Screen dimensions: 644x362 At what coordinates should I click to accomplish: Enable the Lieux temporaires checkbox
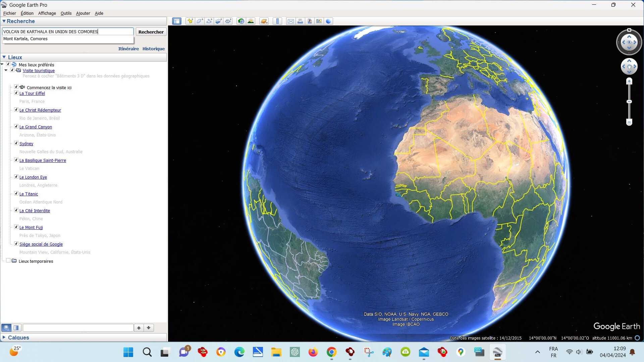(x=8, y=260)
